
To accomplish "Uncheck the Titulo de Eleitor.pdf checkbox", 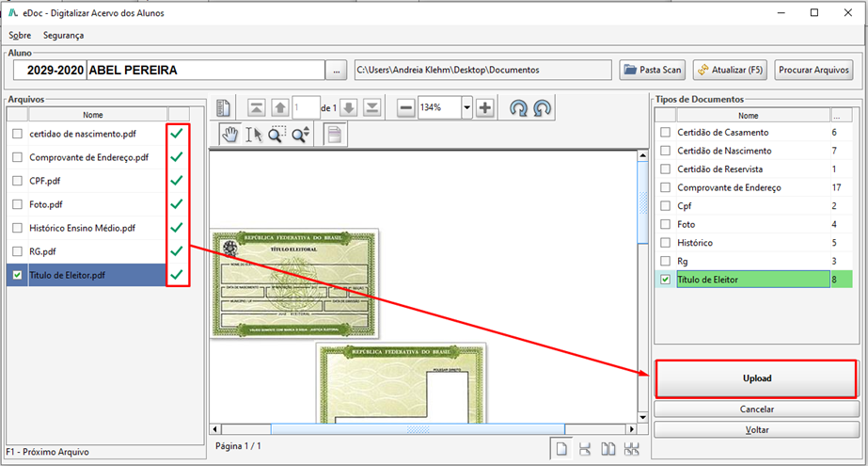I will pyautogui.click(x=17, y=275).
